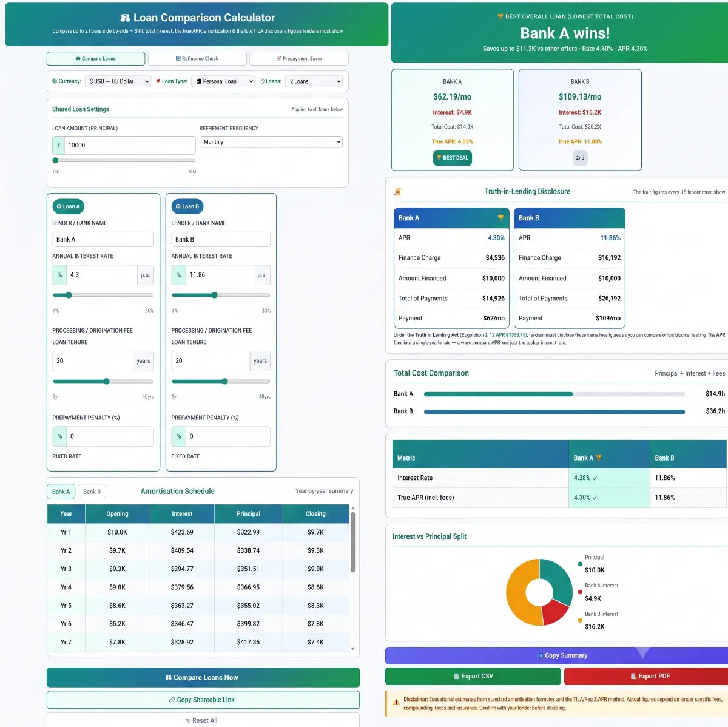Click the Loan B pill label

pyautogui.click(x=187, y=206)
